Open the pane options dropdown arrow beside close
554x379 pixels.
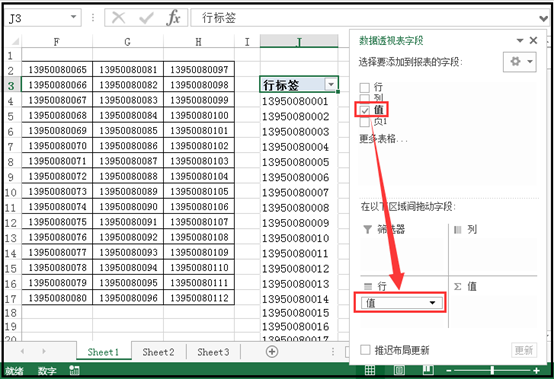coord(520,41)
